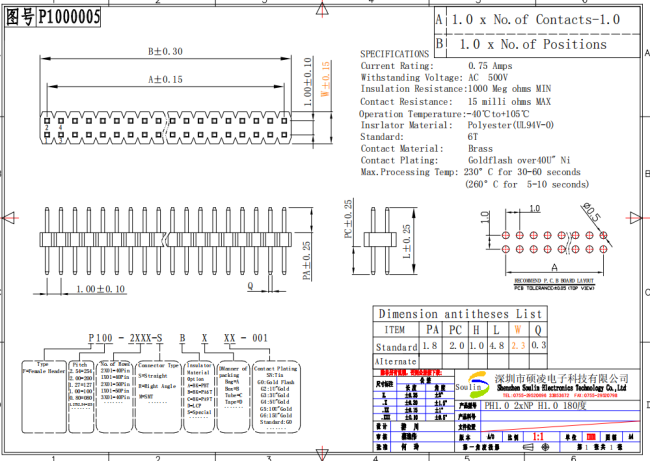Click the product name PH1.0 2xNP H1.0
The width and height of the screenshot is (650, 461).
(536, 407)
